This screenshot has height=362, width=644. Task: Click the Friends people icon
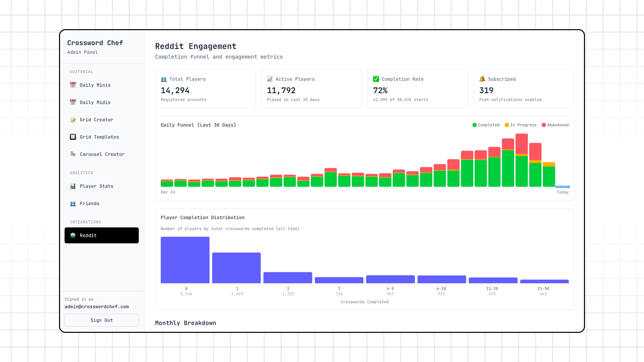73,203
